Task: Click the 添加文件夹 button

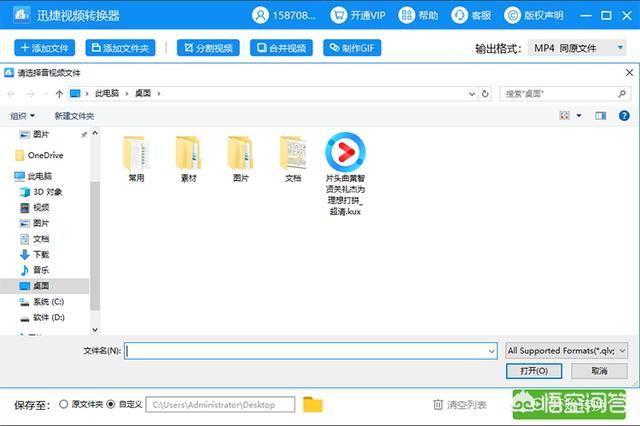Action: tap(120, 48)
